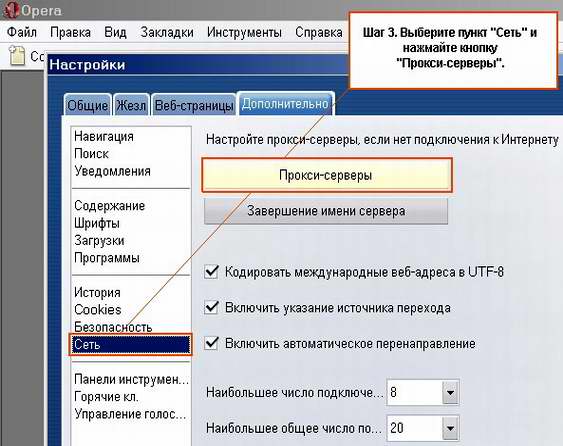Select the Дополнительно tab
Screen dimensions: 563x446
coord(285,104)
